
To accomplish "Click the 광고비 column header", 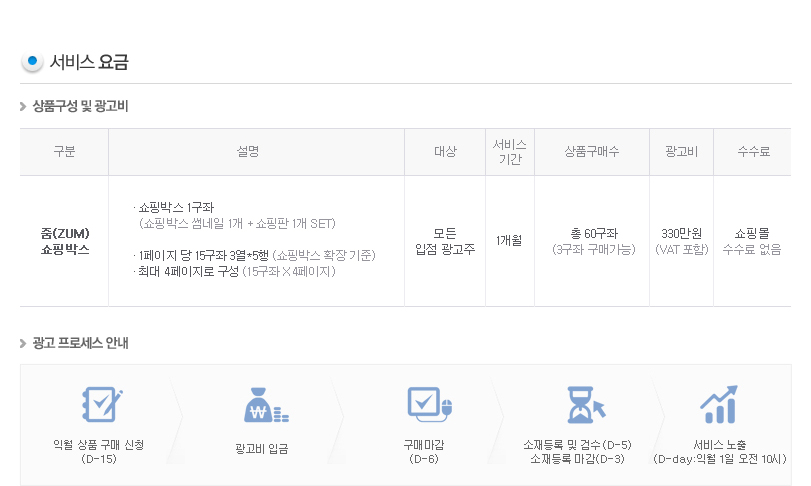I will [x=681, y=151].
